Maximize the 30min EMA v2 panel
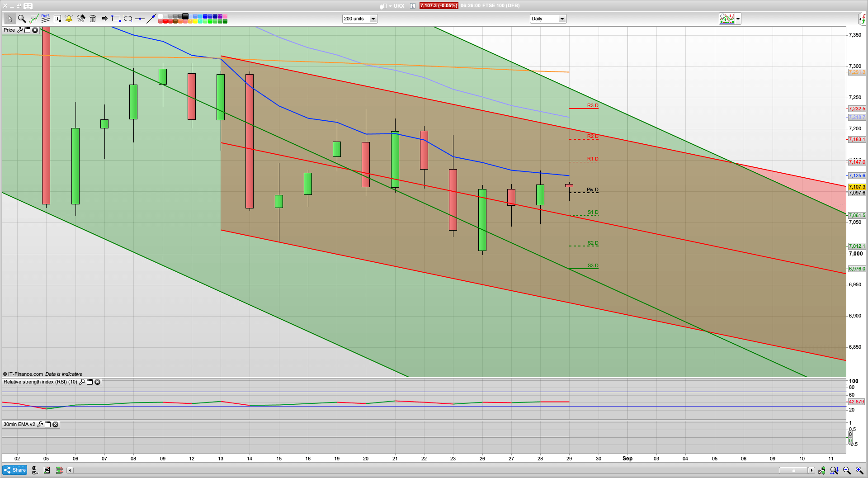The image size is (868, 478). coord(47,424)
